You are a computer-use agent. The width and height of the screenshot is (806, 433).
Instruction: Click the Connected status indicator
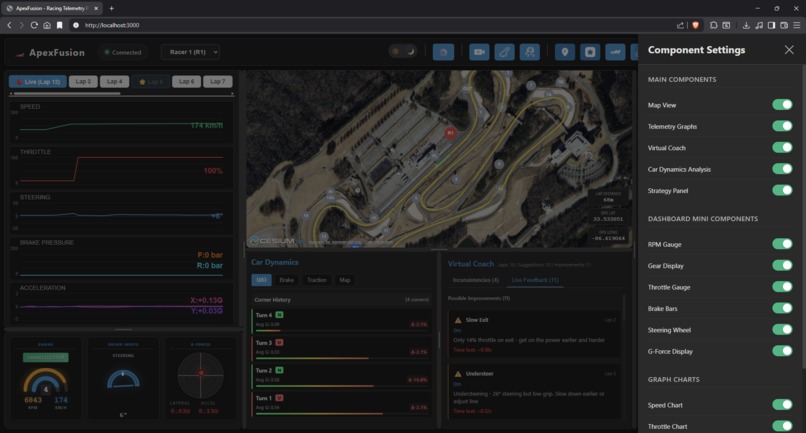(x=123, y=52)
